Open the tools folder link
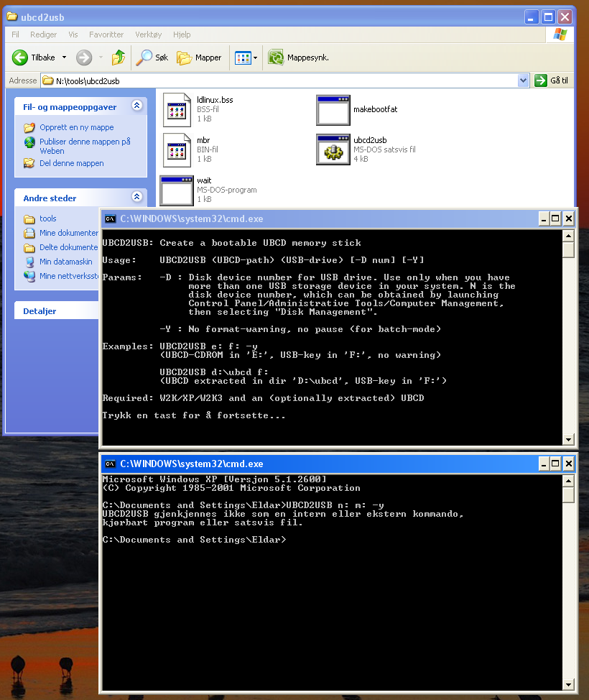Image resolution: width=589 pixels, height=700 pixels. click(47, 218)
